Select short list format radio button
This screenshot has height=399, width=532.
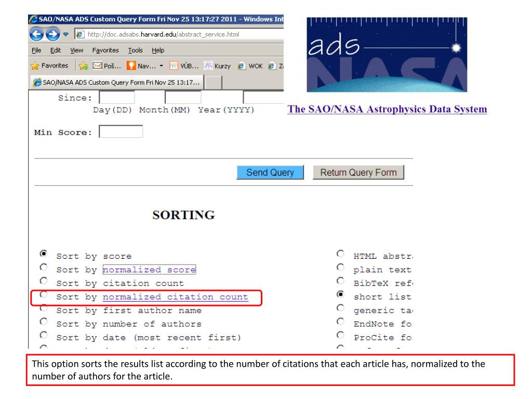[x=340, y=294]
